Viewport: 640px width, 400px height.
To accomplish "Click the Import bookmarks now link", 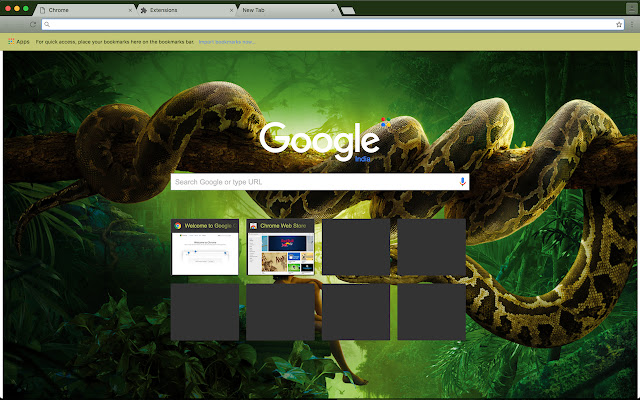I will pyautogui.click(x=227, y=42).
